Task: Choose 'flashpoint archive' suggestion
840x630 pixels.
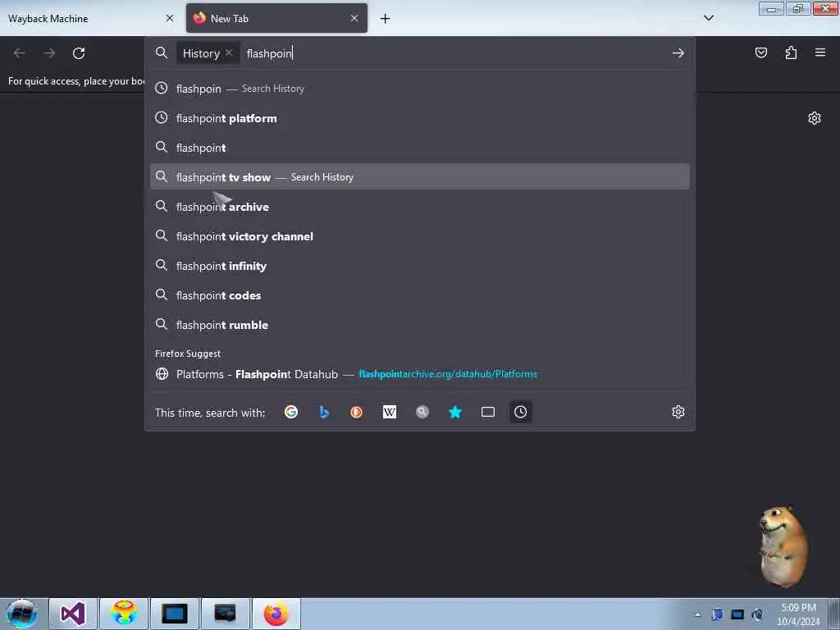Action: coord(420,207)
